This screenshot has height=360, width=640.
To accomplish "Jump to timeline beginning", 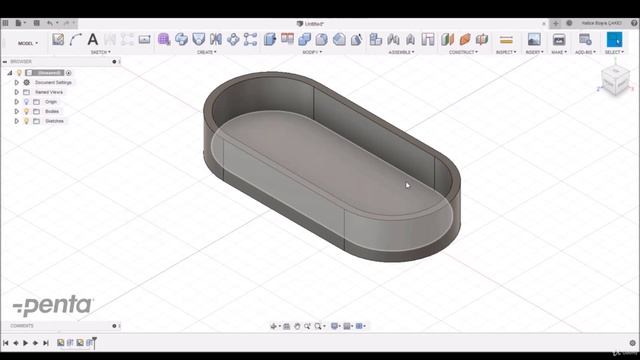I will [x=6, y=343].
